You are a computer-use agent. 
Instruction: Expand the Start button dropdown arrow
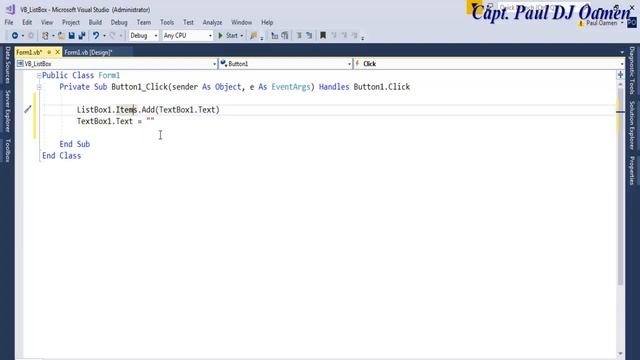pyautogui.click(x=242, y=36)
